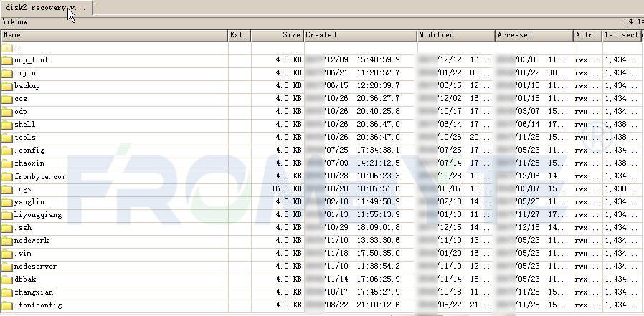Screen dimensions: 644x316
Task: Sort by the Name column header
Action: tap(115, 35)
